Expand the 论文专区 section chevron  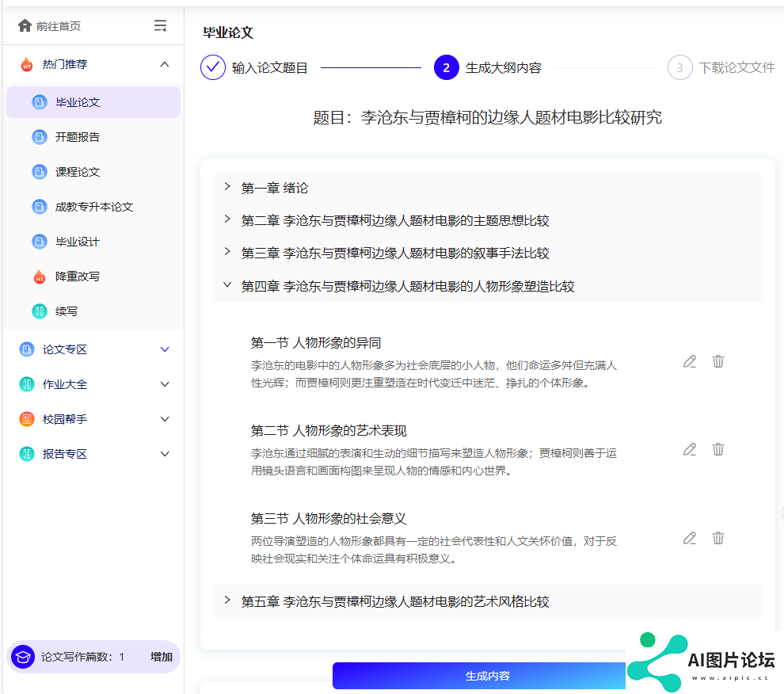(165, 349)
